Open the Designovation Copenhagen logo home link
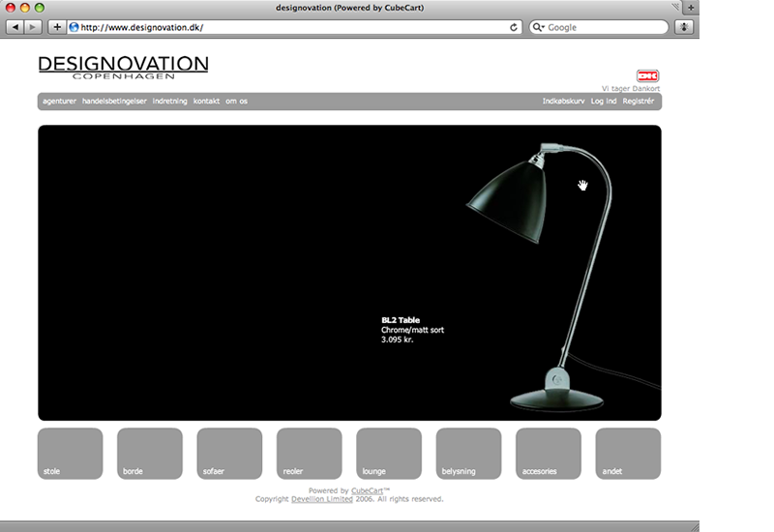This screenshot has height=532, width=774. pyautogui.click(x=124, y=68)
